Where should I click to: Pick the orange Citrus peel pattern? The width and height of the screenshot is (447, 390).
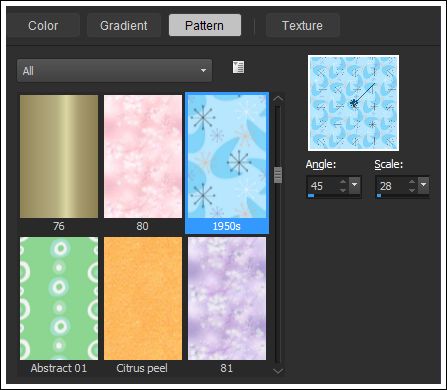point(143,305)
